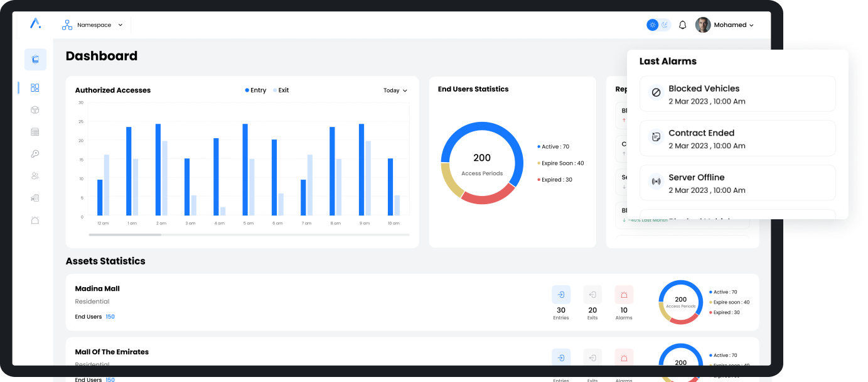Click the Exits icon for Mall Of The Emirates
Image resolution: width=868 pixels, height=382 pixels.
(592, 357)
